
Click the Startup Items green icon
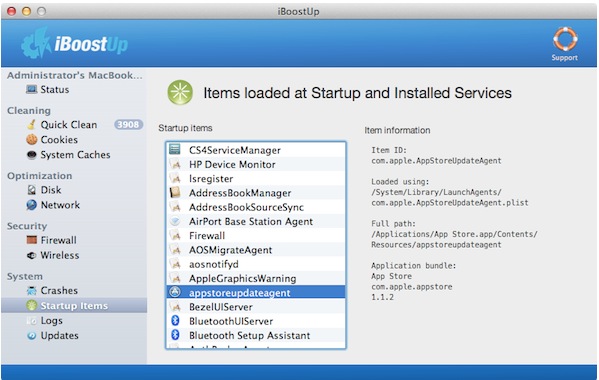(32, 306)
